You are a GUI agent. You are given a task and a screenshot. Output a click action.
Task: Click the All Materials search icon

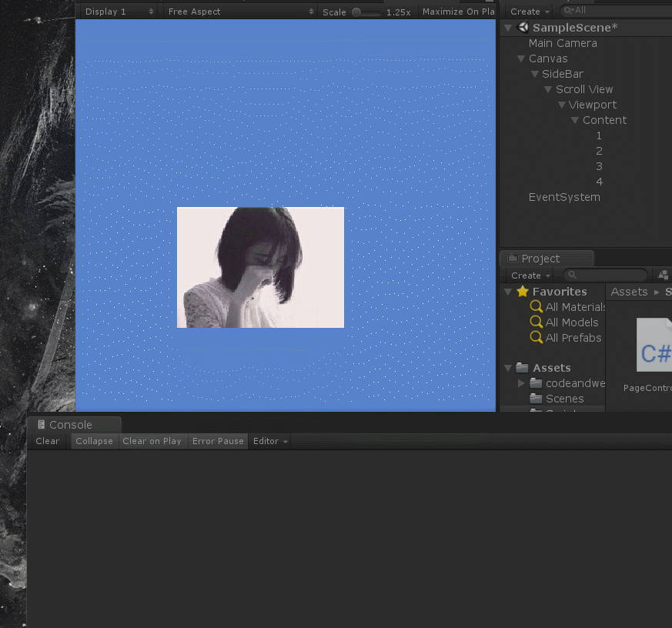[537, 306]
